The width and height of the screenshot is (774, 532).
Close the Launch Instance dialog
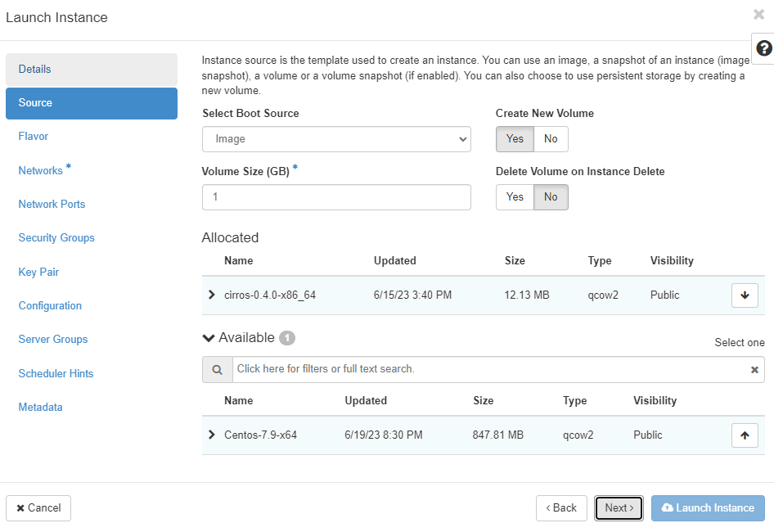coord(758,15)
